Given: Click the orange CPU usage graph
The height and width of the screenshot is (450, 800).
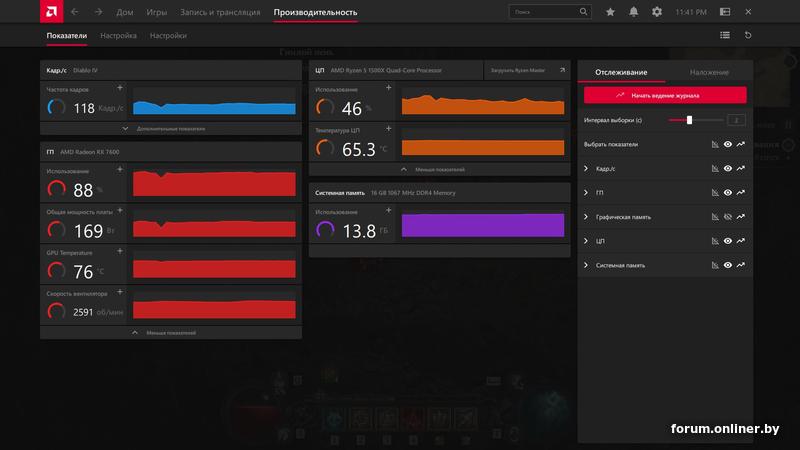Looking at the screenshot, I should (483, 102).
